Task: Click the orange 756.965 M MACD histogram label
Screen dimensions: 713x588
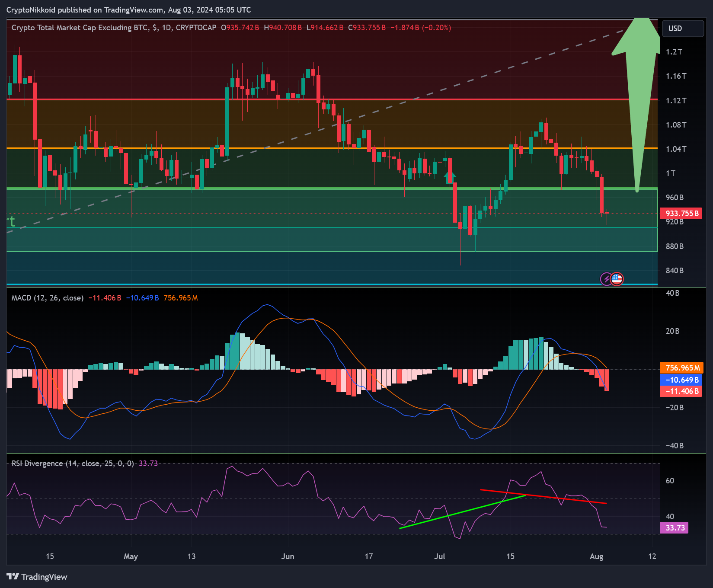Action: pyautogui.click(x=681, y=368)
